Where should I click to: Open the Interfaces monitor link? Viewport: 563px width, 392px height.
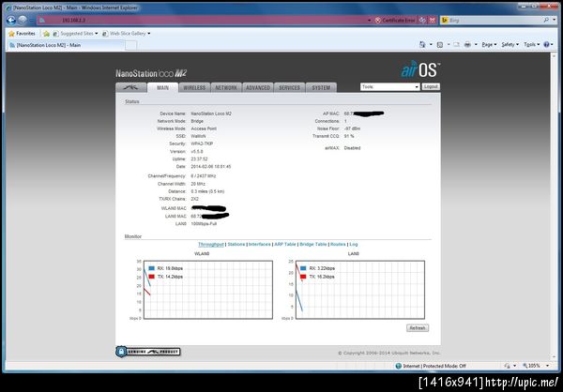tap(260, 244)
